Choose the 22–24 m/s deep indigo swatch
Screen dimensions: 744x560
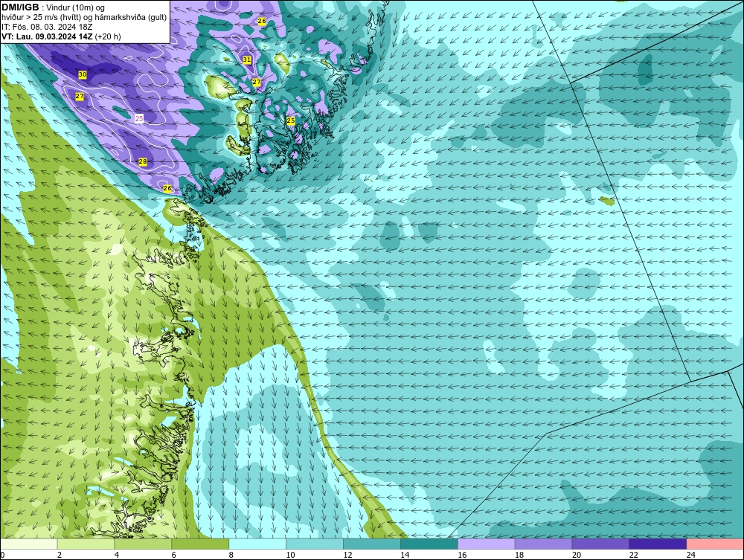point(658,544)
